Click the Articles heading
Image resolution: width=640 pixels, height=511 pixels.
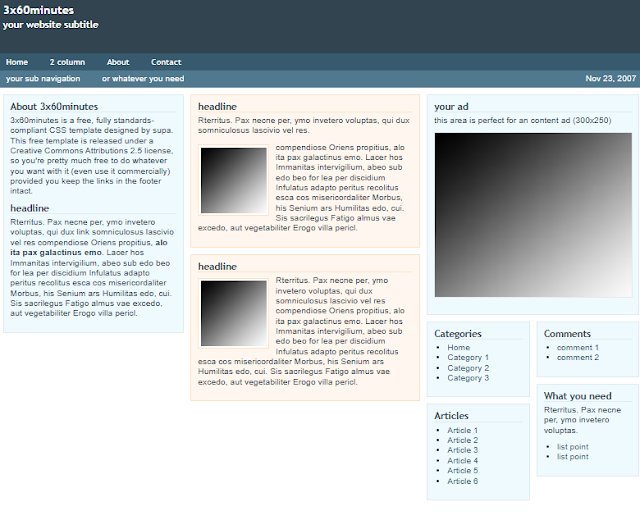click(x=451, y=415)
